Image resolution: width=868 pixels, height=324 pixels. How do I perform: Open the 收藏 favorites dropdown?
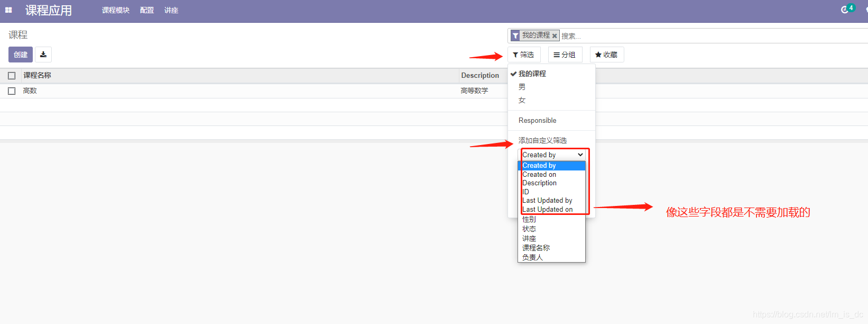pos(606,55)
